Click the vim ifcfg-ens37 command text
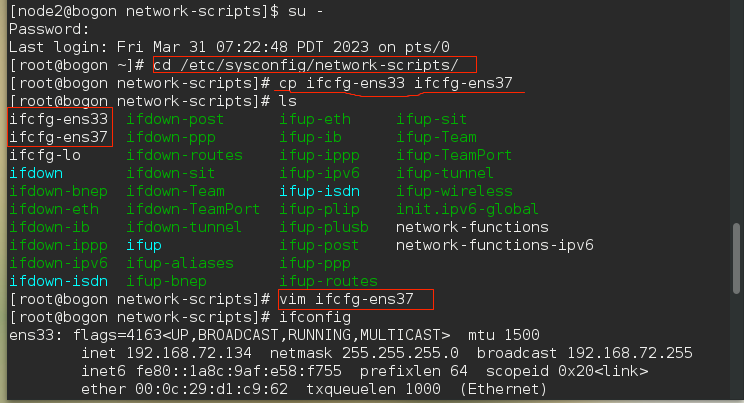This screenshot has height=403, width=744. 346,299
